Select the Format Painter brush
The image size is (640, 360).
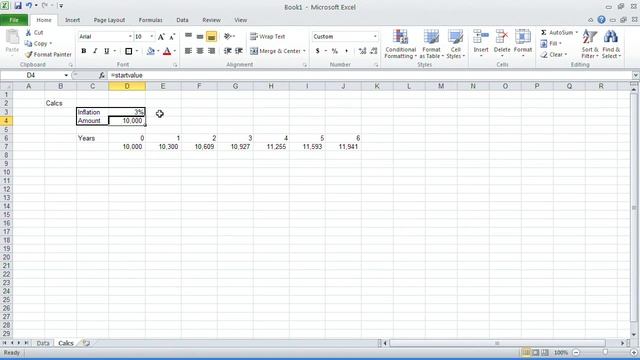[x=29, y=54]
